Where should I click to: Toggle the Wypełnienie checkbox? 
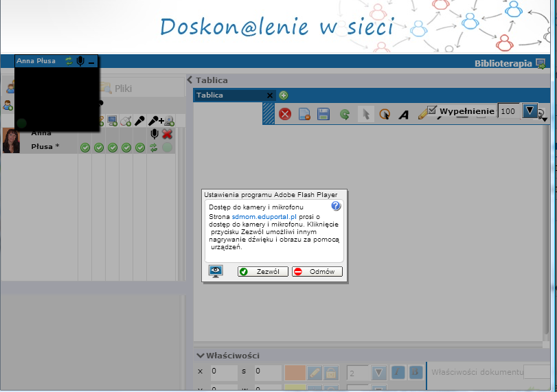coord(432,110)
